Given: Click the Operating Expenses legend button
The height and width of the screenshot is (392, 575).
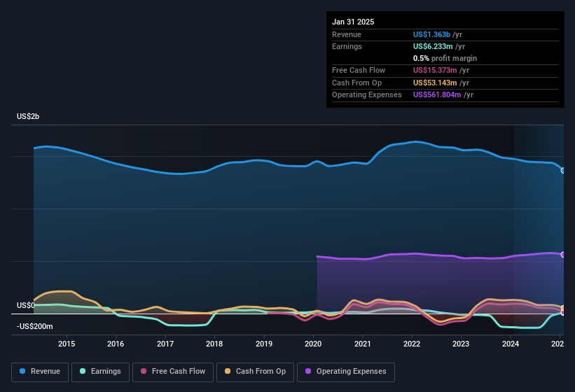Looking at the screenshot, I should click(x=345, y=372).
